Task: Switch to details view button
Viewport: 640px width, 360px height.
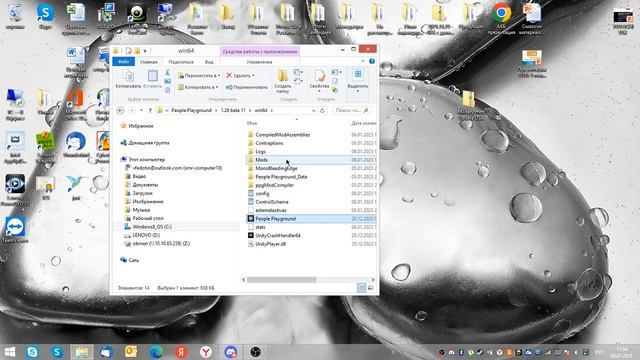Action: coord(362,288)
